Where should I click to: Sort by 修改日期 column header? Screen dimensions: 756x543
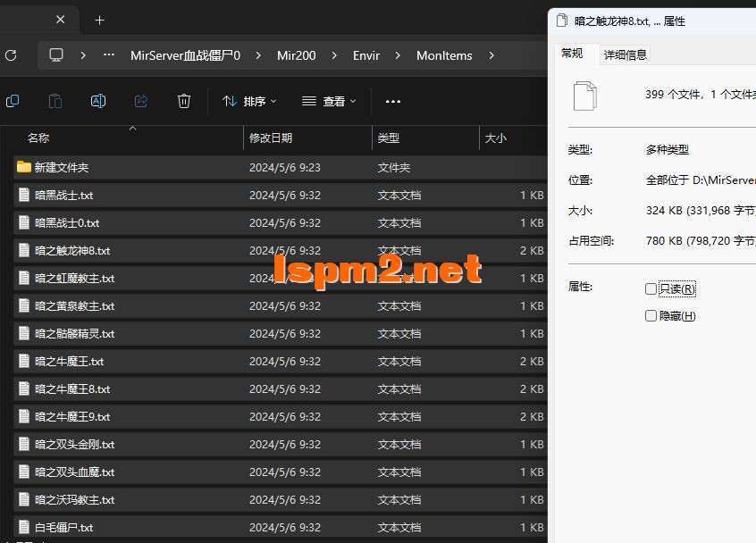pyautogui.click(x=271, y=138)
